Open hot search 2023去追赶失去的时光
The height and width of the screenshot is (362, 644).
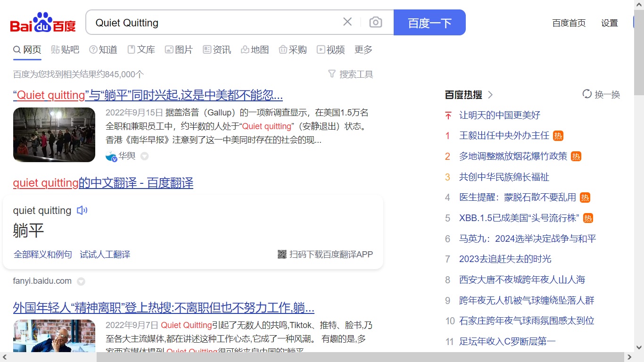[505, 259]
